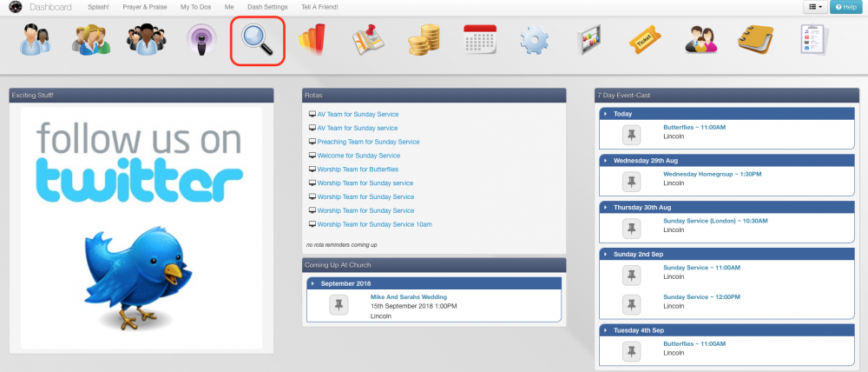Open the Prayer & Praise menu

pos(145,7)
